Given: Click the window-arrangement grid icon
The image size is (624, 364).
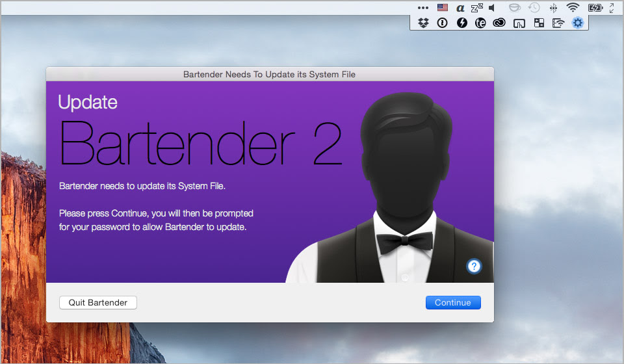Looking at the screenshot, I should pyautogui.click(x=539, y=23).
